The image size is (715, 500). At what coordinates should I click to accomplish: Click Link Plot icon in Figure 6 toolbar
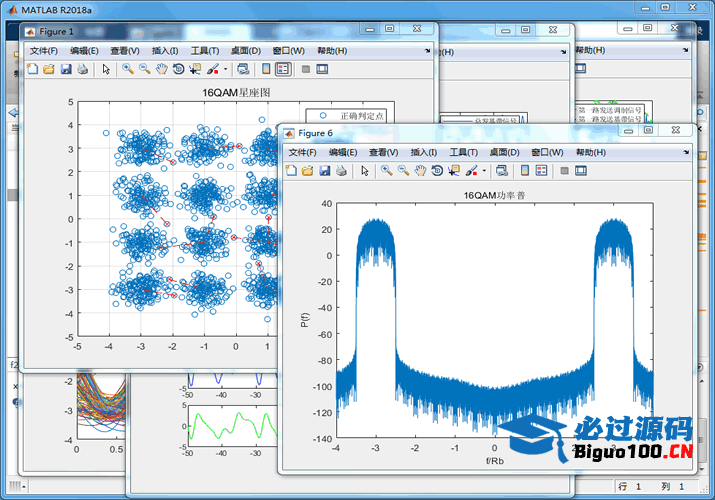[x=502, y=171]
